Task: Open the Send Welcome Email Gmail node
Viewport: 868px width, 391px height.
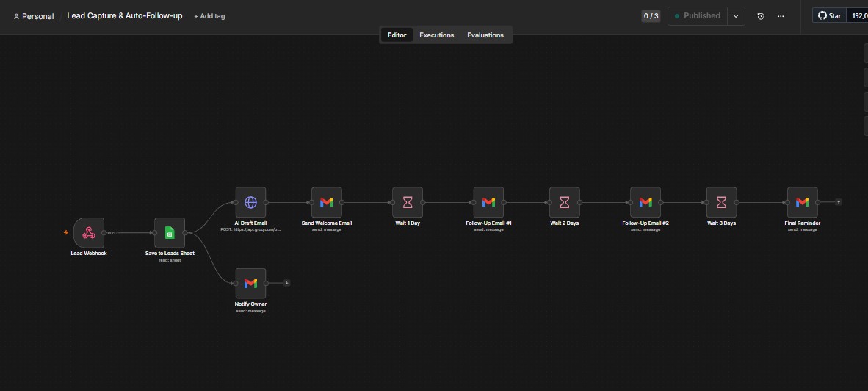Action: pyautogui.click(x=327, y=202)
